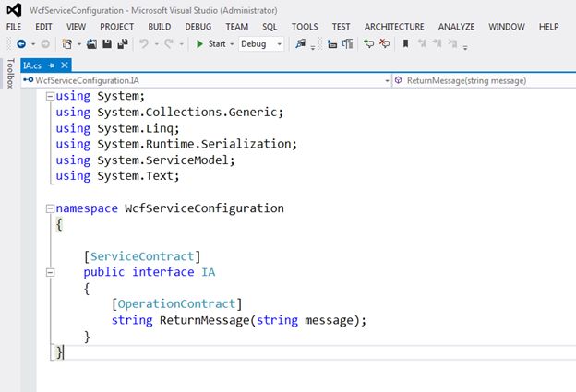Screen dimensions: 576x392
Task: Click the next bookmark icon
Action: (x=438, y=44)
